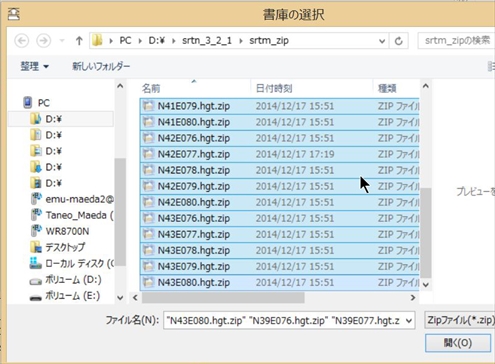Select the PC node in navigation tree

(43, 103)
